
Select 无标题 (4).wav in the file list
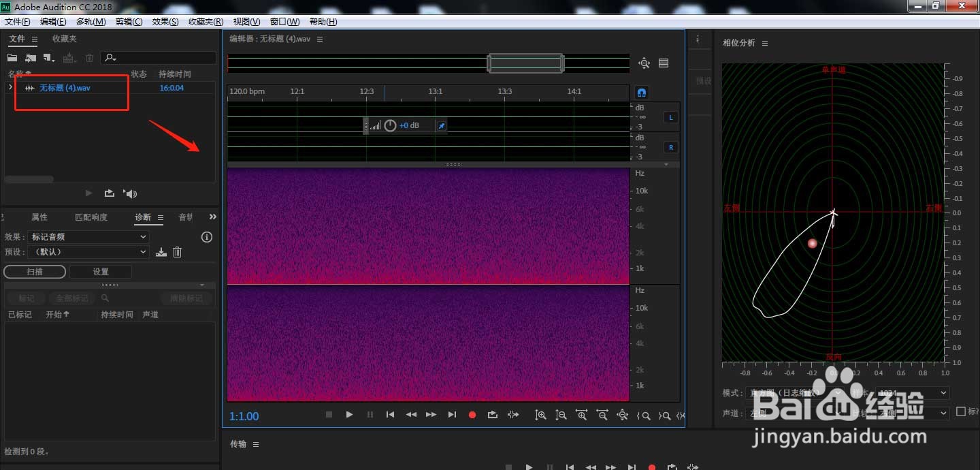(65, 88)
